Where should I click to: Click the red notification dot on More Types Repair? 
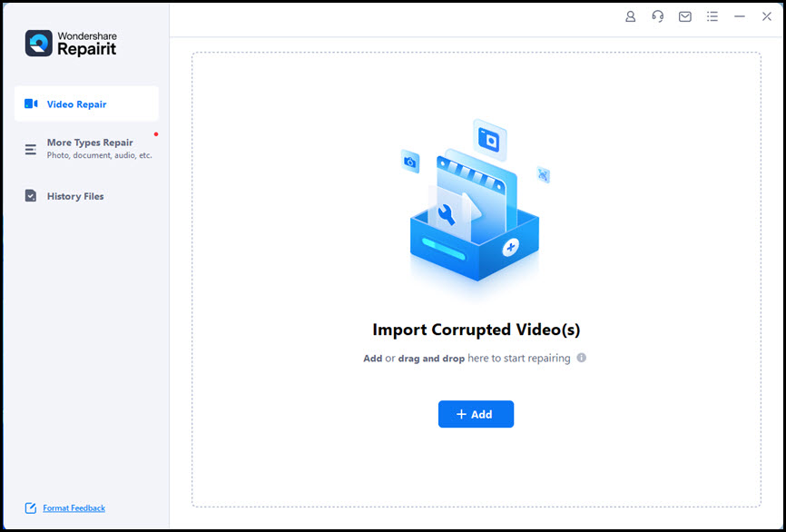pos(156,134)
